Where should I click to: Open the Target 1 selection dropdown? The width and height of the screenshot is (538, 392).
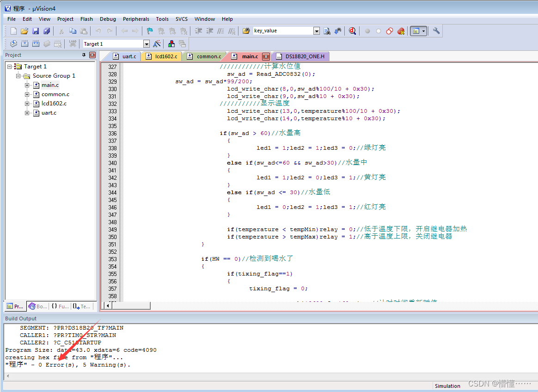click(x=147, y=44)
